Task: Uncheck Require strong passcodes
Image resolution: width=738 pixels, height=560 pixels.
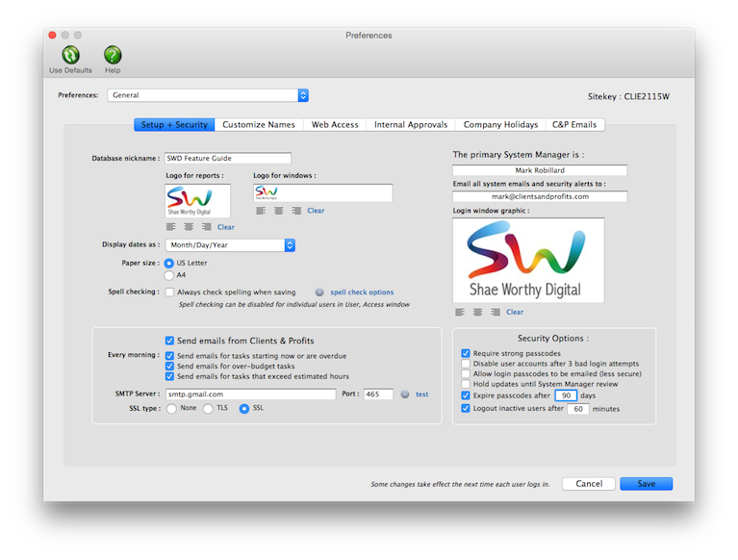Action: coord(467,353)
